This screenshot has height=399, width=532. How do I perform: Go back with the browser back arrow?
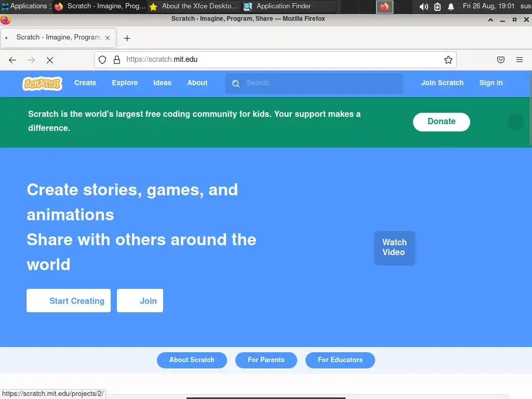(x=12, y=60)
